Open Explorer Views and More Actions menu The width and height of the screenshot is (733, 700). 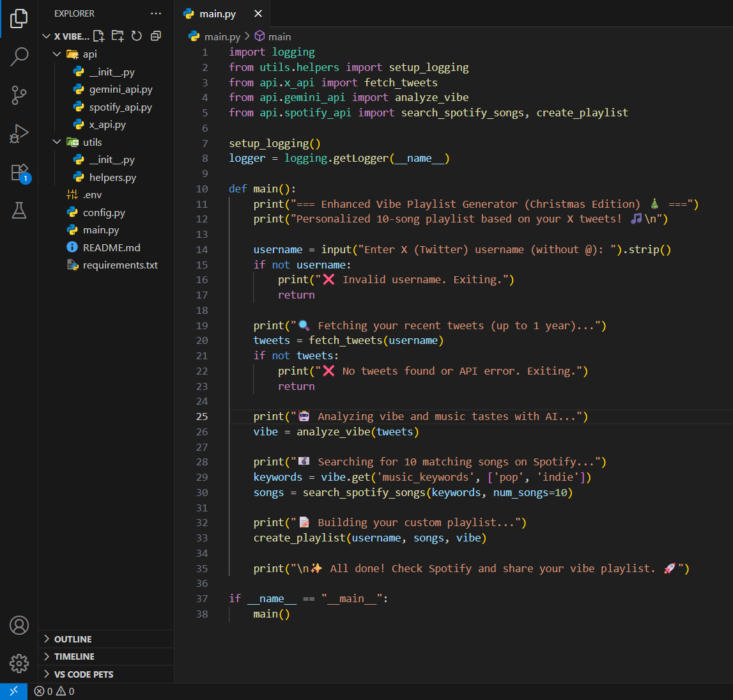(x=156, y=13)
